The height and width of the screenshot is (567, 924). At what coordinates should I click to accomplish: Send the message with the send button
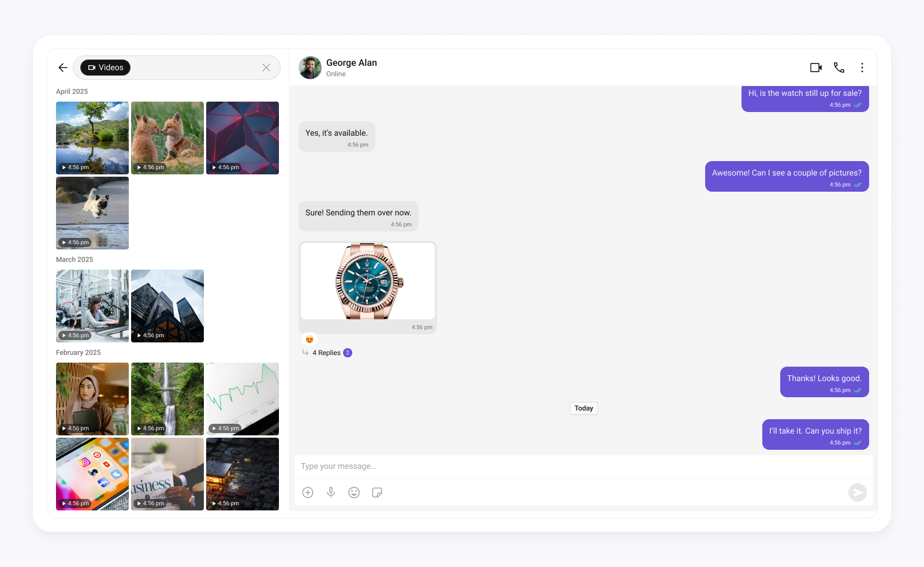[858, 493]
